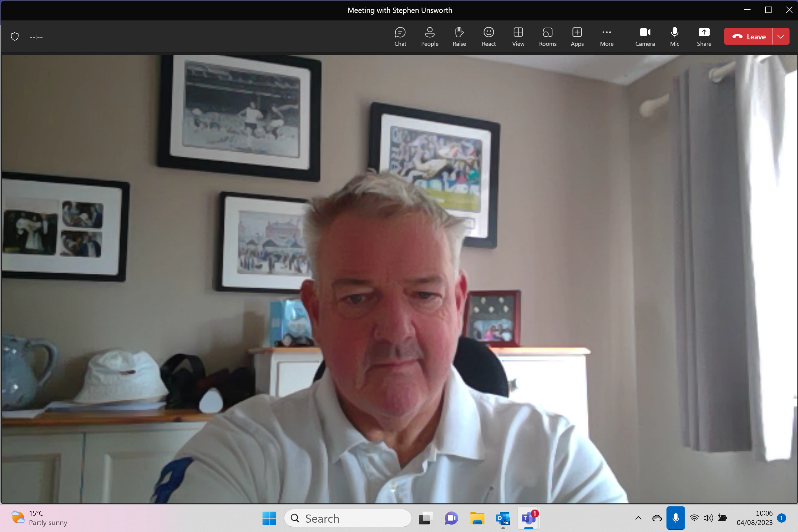The height and width of the screenshot is (532, 798).
Task: Show hidden system tray icons
Action: click(x=638, y=518)
